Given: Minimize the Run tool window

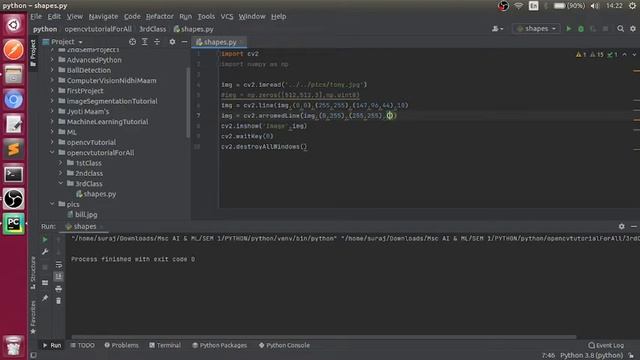Looking at the screenshot, I should tap(633, 226).
